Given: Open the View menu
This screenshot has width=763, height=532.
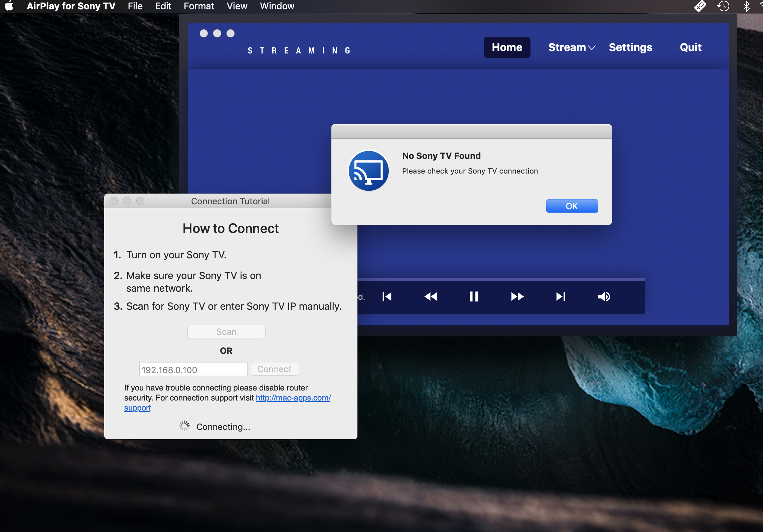Looking at the screenshot, I should (237, 6).
